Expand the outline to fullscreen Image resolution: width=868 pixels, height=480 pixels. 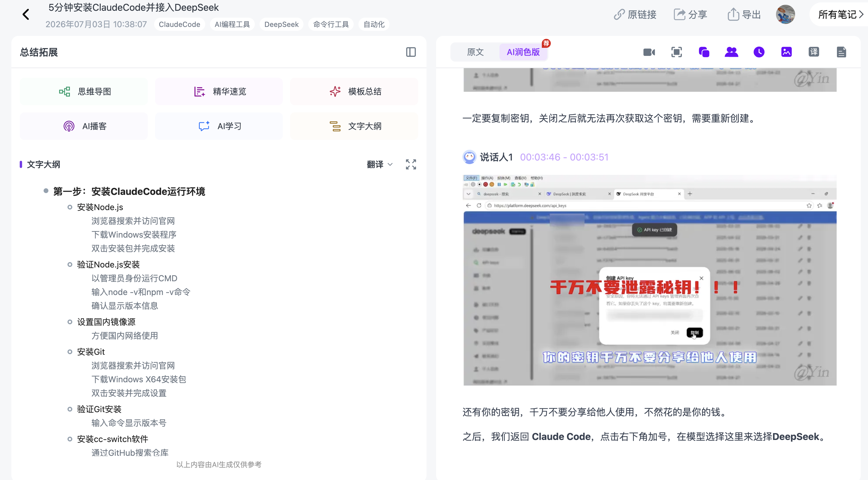click(x=411, y=164)
